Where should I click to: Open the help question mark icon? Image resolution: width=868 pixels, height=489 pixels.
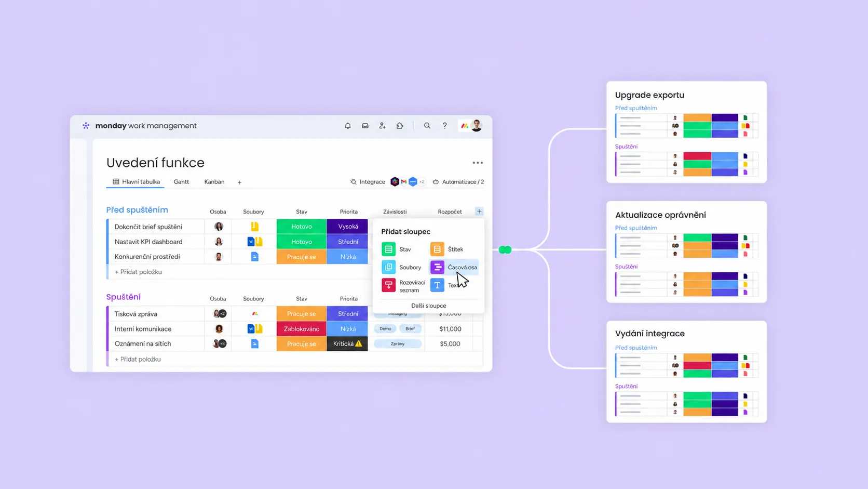pos(445,126)
